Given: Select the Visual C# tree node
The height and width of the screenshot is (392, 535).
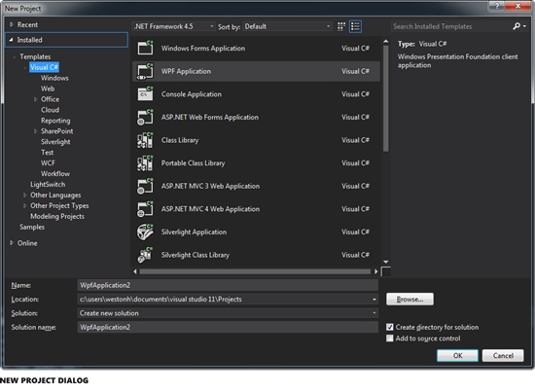Looking at the screenshot, I should point(44,67).
